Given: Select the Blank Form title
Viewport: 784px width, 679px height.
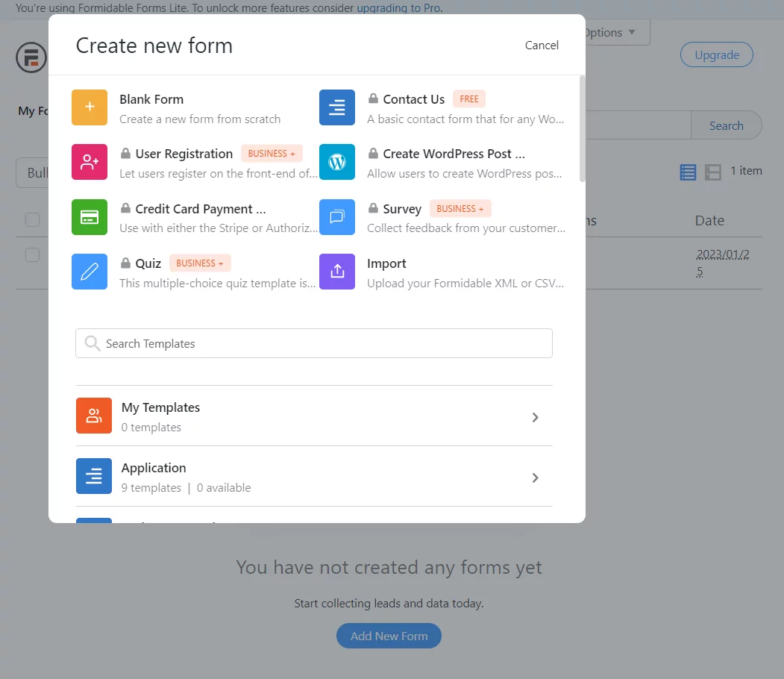Looking at the screenshot, I should [x=151, y=99].
